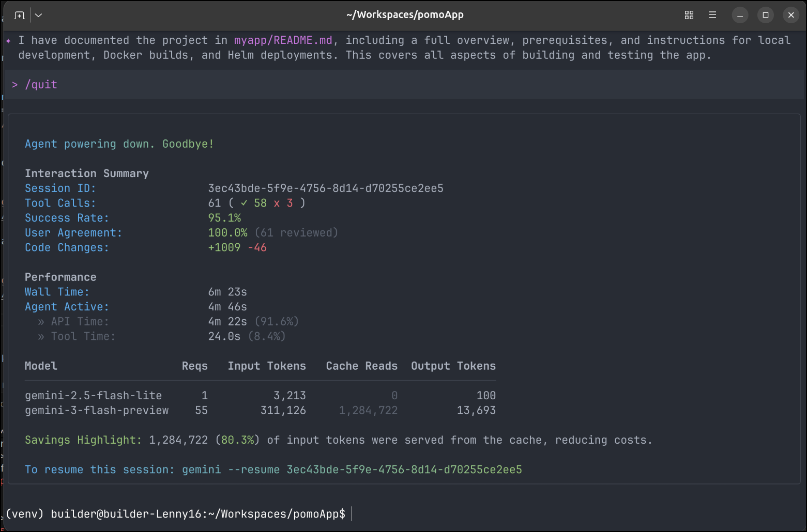Click the /quit command text
This screenshot has width=807, height=532.
(x=41, y=85)
